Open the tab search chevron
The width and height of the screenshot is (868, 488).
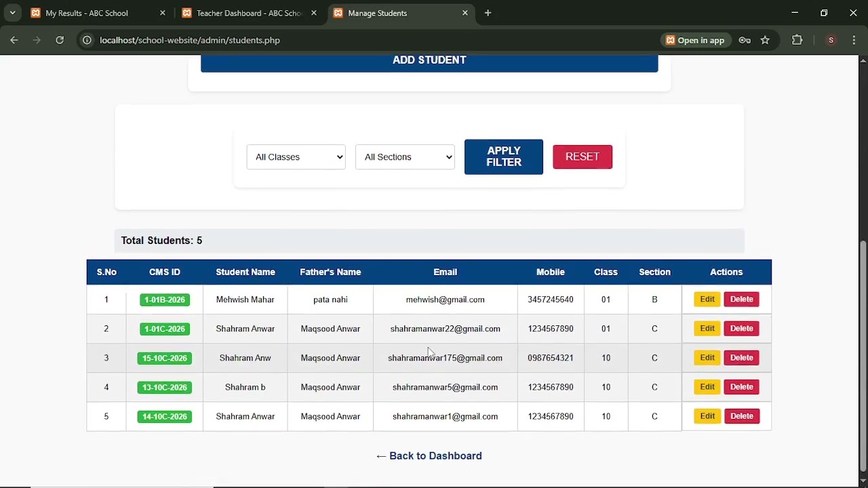(12, 13)
